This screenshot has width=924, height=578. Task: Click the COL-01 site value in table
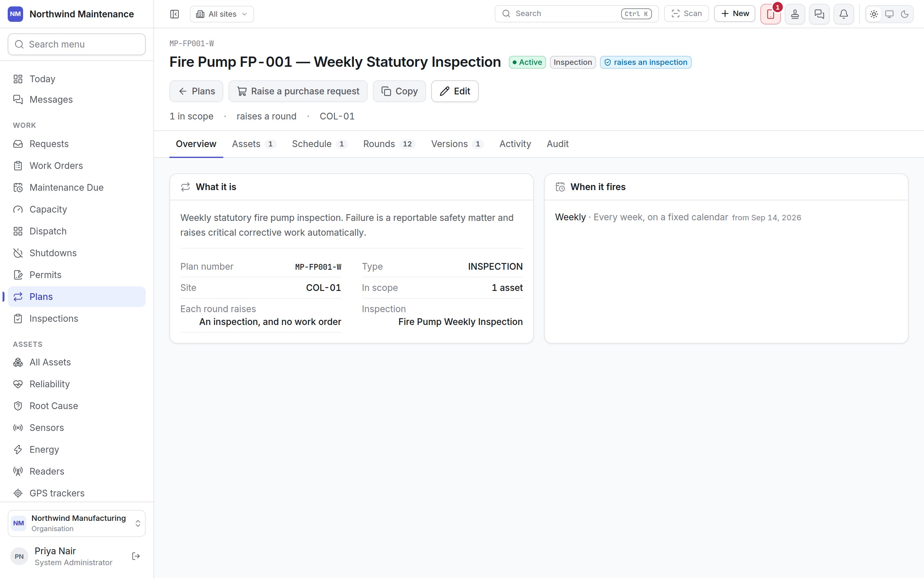(x=323, y=288)
